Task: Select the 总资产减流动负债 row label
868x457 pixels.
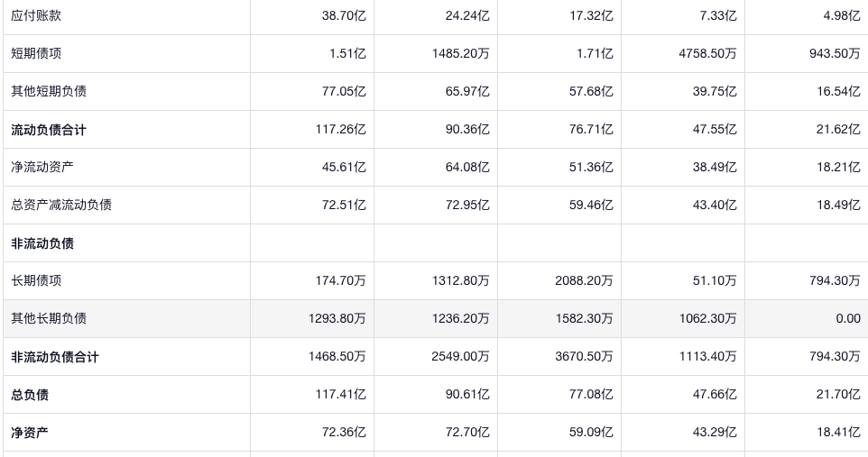Action: pyautogui.click(x=61, y=206)
